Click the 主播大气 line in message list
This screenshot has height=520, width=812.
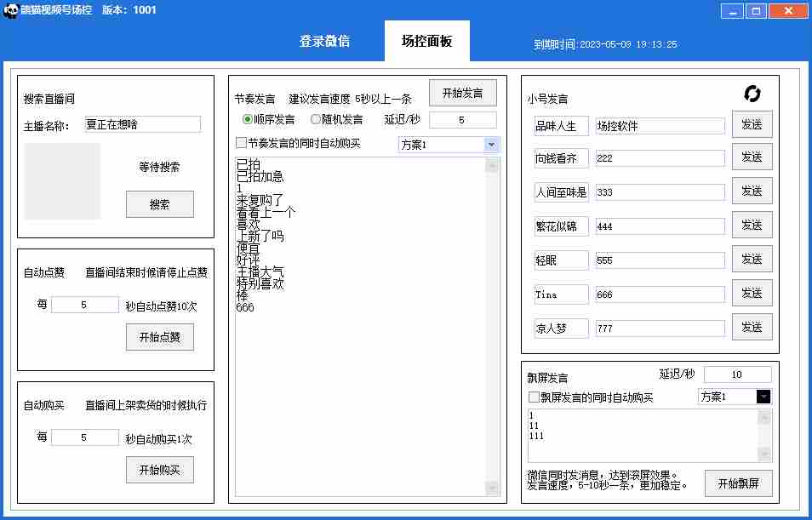[260, 271]
